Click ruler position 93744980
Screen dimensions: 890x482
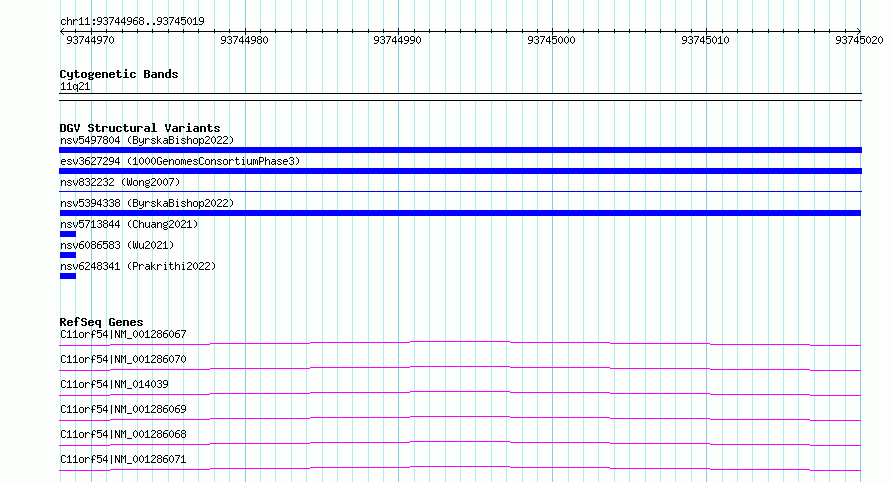click(x=244, y=40)
